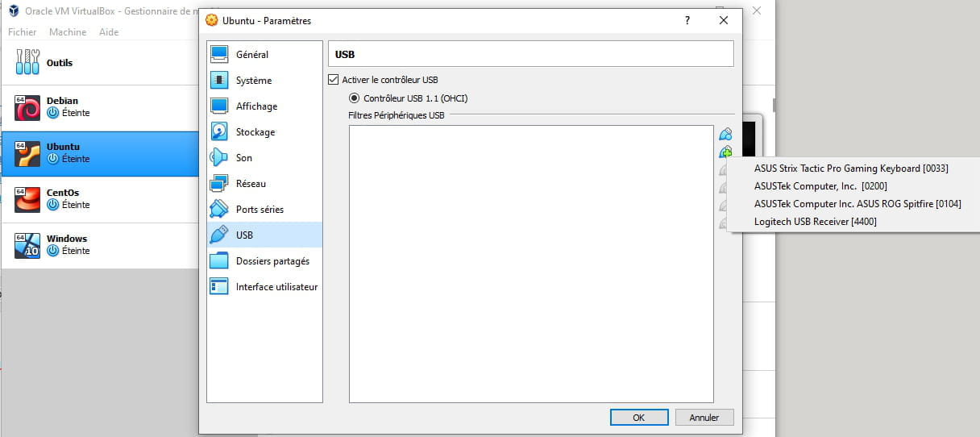Click the USB plug icon in sidebar
This screenshot has height=437, width=980.
pyautogui.click(x=219, y=235)
